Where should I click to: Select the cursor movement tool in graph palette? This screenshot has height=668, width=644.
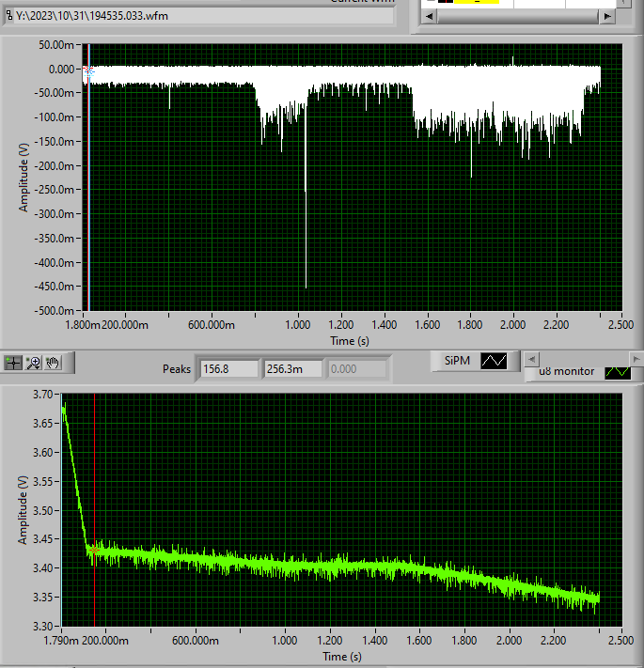point(13,363)
